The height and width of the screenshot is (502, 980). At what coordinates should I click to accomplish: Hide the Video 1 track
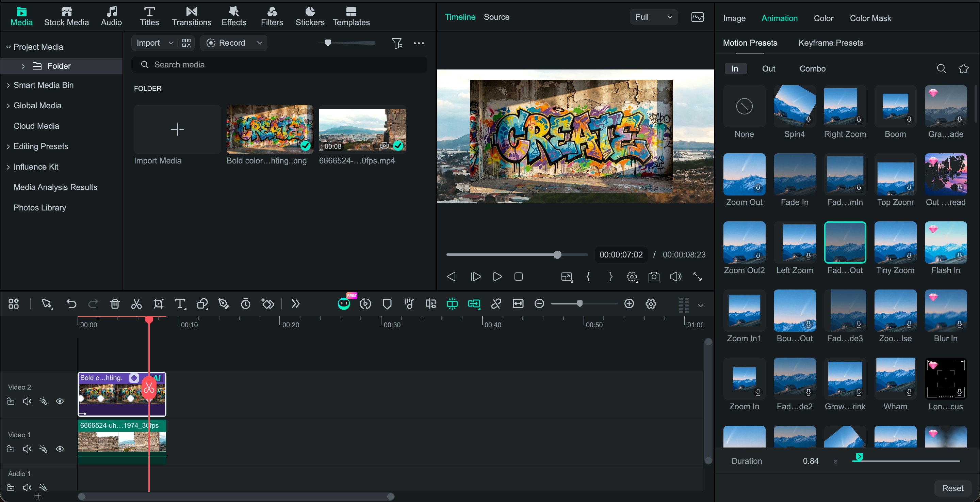[x=60, y=449]
